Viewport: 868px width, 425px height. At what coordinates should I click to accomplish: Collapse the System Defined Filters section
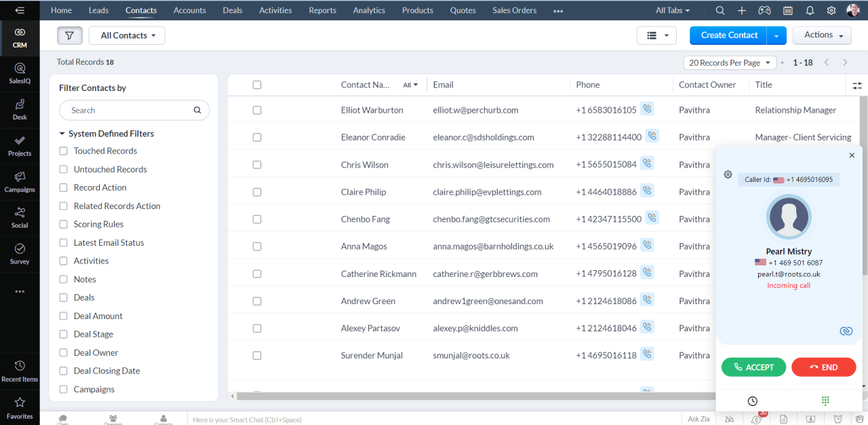pos(62,133)
